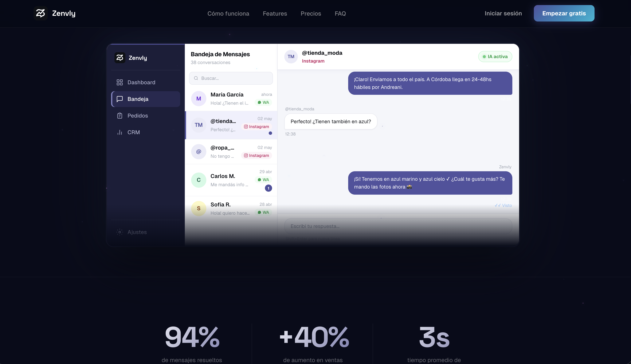Click the WA badge on Carlos M.
Image resolution: width=631 pixels, height=364 pixels.
(263, 180)
